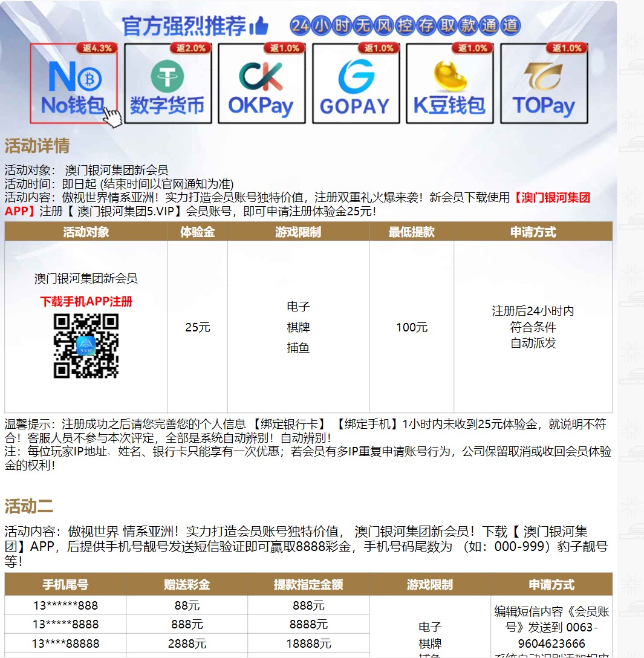The image size is (644, 658).
Task: Click the 活动详情 section heading
Action: pos(37,146)
